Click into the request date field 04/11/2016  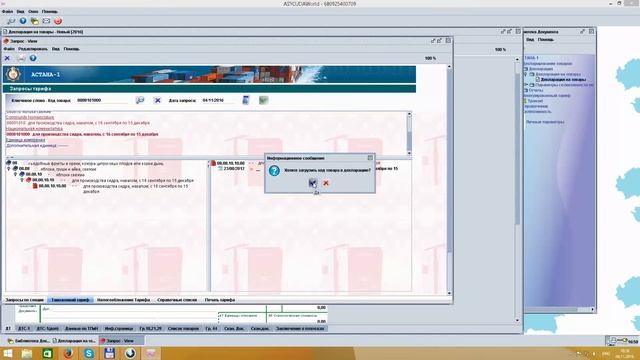pos(218,100)
